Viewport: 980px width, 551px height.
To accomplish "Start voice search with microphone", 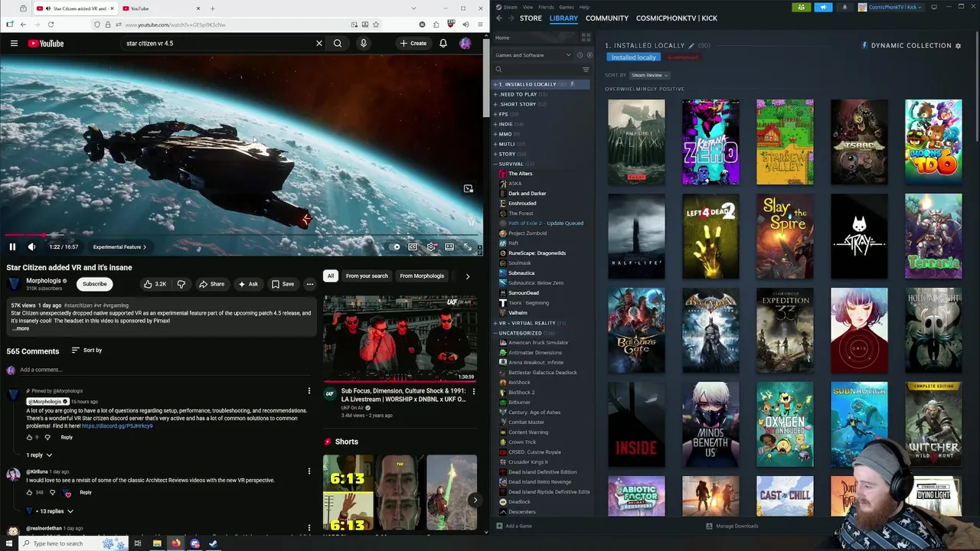I will pos(364,44).
